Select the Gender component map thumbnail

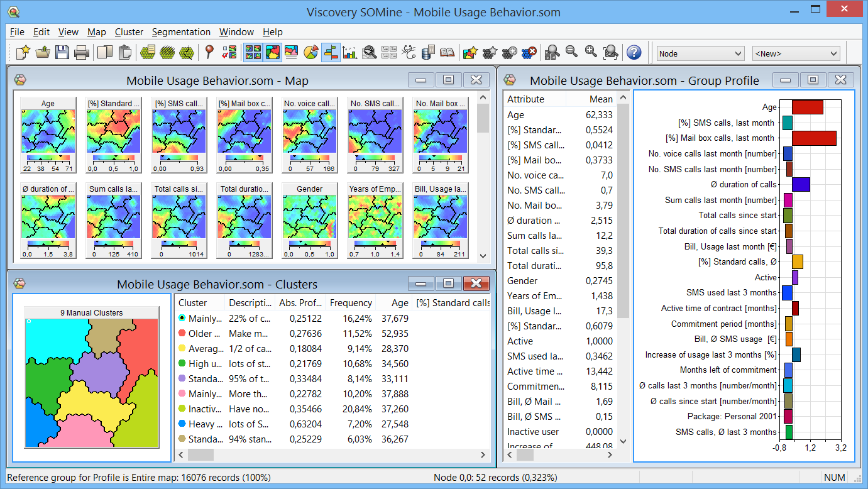pyautogui.click(x=309, y=217)
